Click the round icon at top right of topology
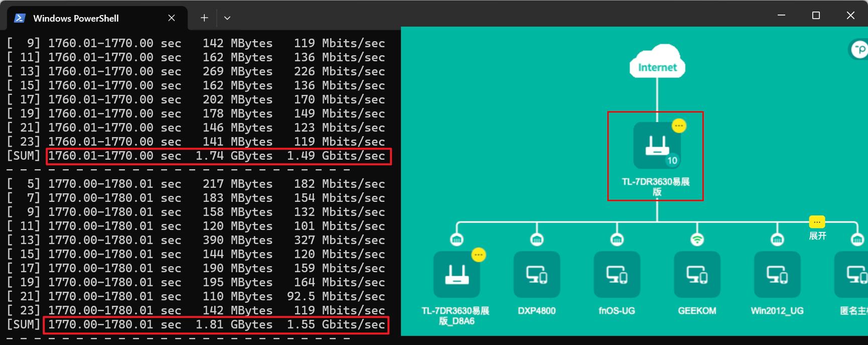 pyautogui.click(x=859, y=49)
